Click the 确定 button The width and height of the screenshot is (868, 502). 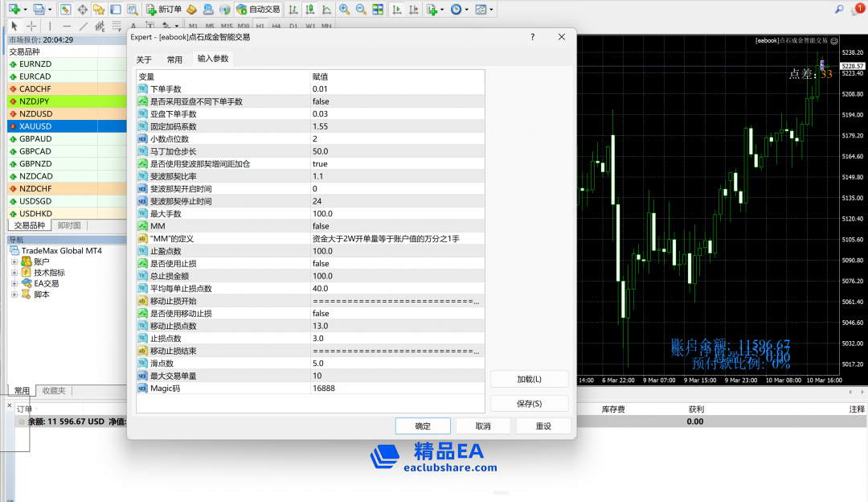(422, 426)
